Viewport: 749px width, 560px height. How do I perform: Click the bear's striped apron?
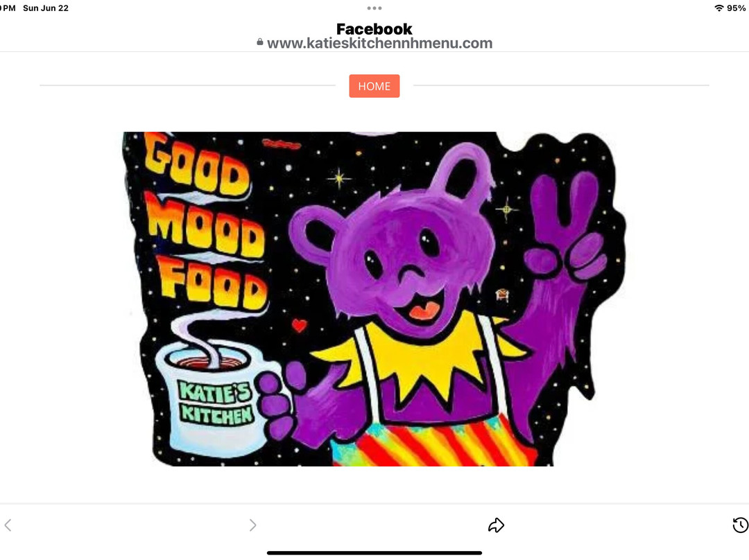click(x=432, y=441)
